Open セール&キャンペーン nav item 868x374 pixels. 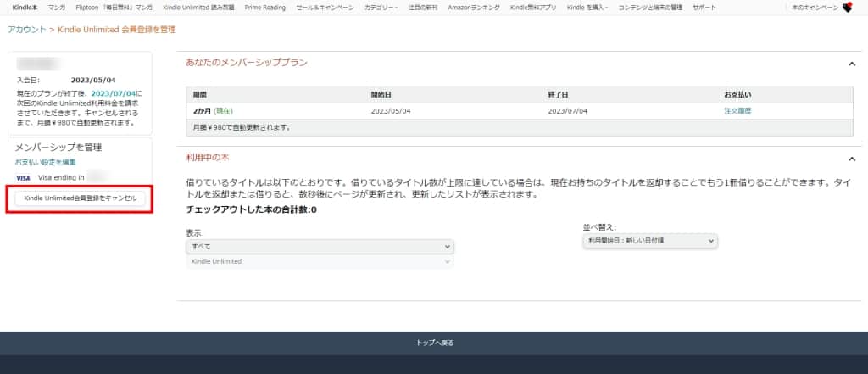pyautogui.click(x=325, y=8)
